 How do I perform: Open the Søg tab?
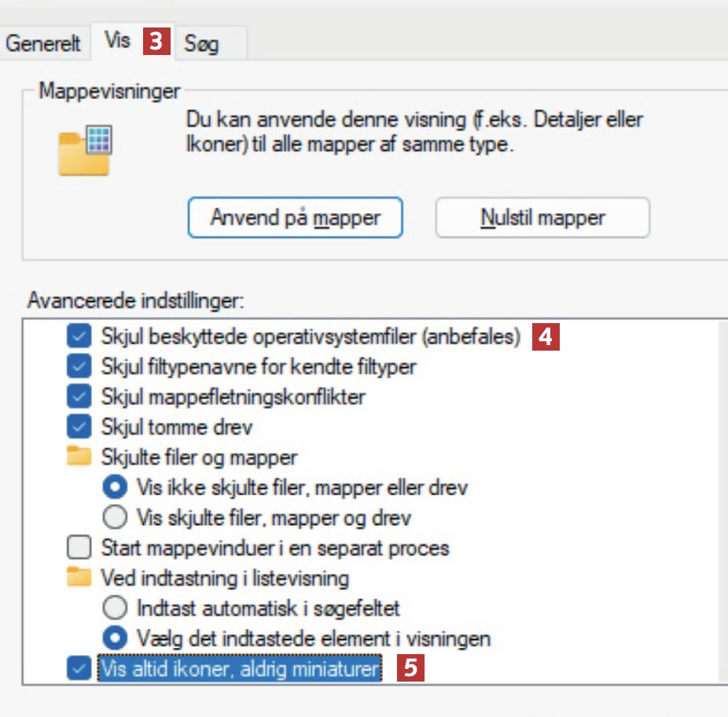point(203,43)
